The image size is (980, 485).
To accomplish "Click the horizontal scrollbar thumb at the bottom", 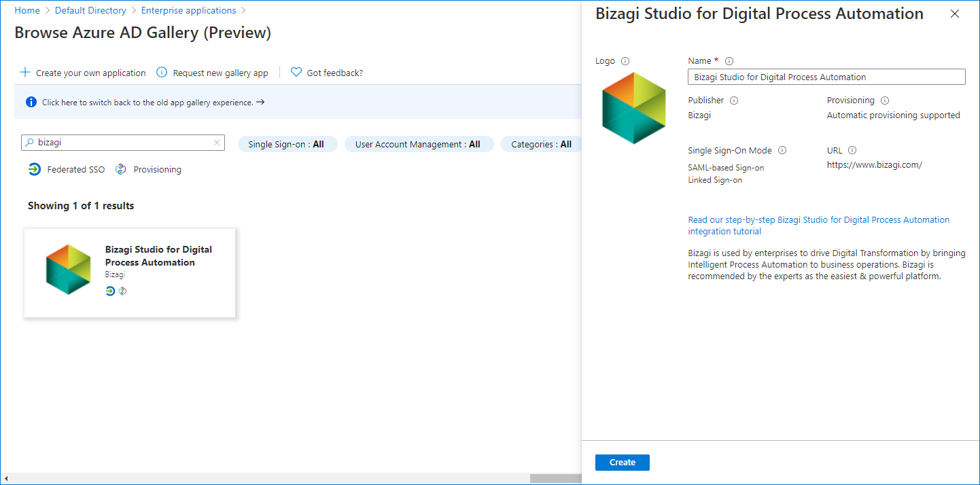I will click(555, 479).
